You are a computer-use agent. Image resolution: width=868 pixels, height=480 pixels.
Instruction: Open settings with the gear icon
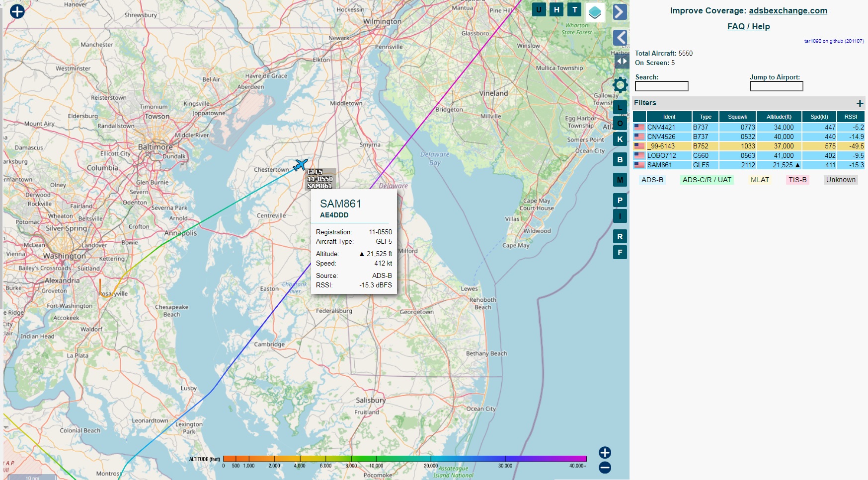620,85
